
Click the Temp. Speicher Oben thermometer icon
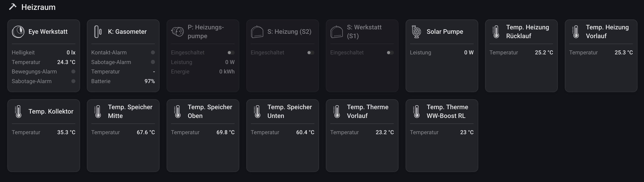tap(177, 112)
